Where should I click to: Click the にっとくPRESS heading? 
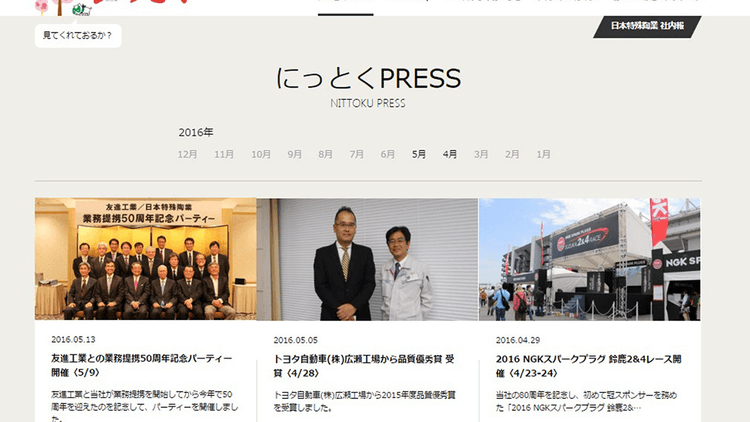click(x=368, y=78)
